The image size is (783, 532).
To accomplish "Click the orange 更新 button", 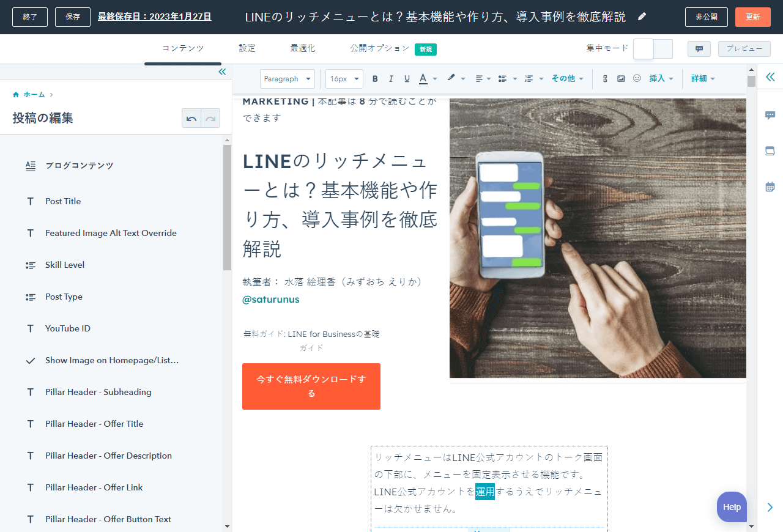I will pos(753,17).
